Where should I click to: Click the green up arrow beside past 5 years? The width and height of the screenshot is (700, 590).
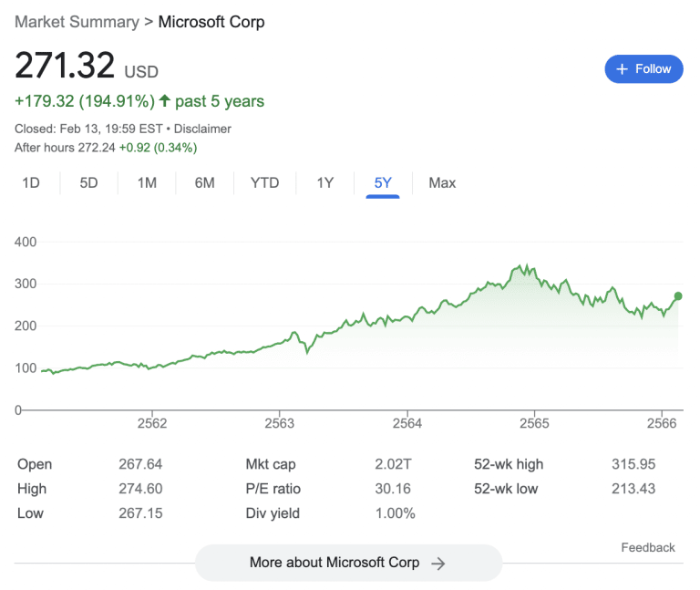tap(165, 101)
